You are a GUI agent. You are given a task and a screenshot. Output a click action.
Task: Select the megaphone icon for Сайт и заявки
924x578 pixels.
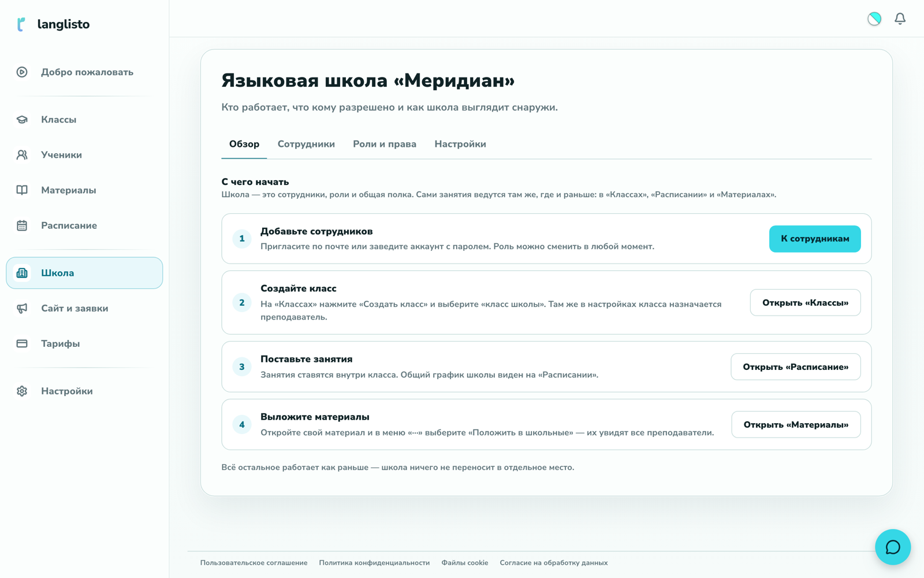pos(22,308)
